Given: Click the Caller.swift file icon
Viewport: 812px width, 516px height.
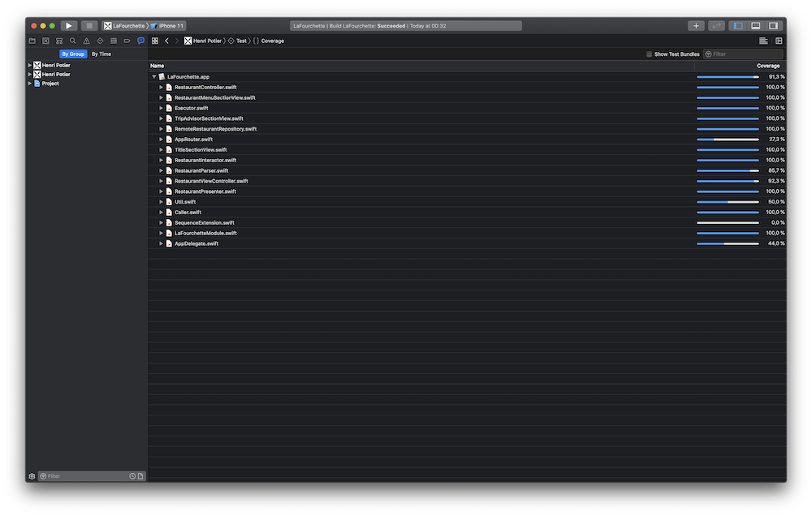Looking at the screenshot, I should [x=169, y=213].
